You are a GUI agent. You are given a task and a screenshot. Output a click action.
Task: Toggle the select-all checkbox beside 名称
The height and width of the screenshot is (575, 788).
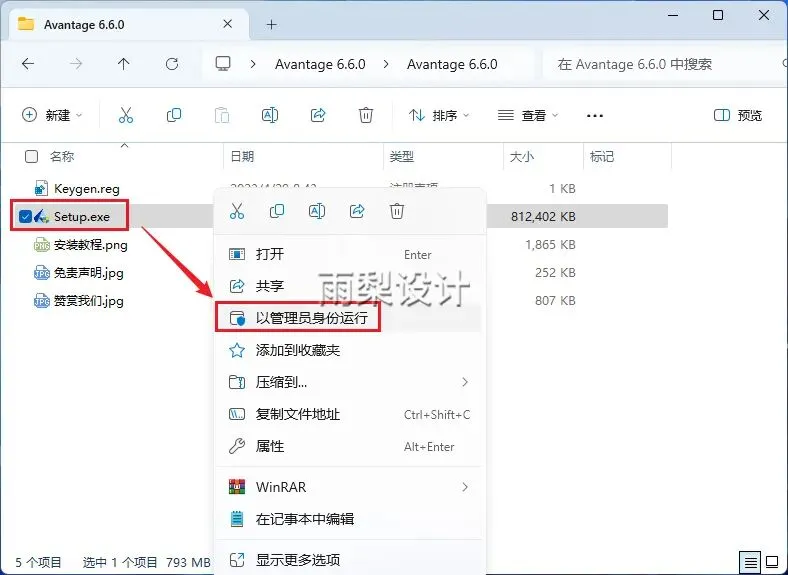pos(31,156)
